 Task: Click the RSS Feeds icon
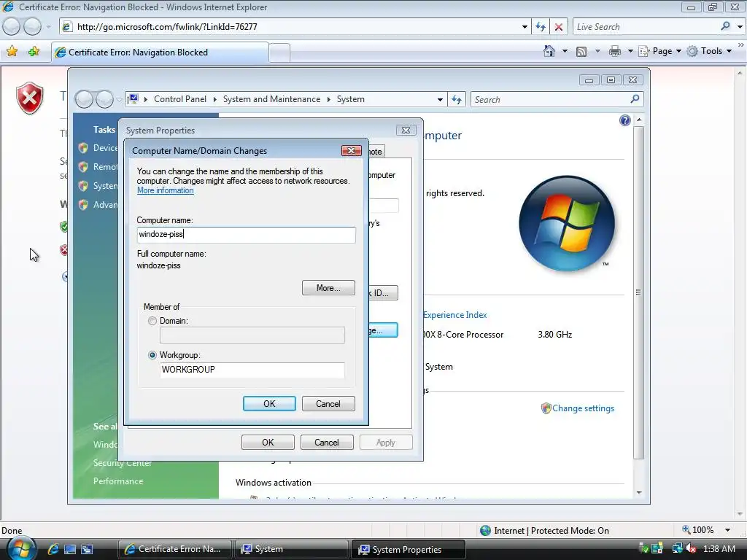pyautogui.click(x=581, y=52)
